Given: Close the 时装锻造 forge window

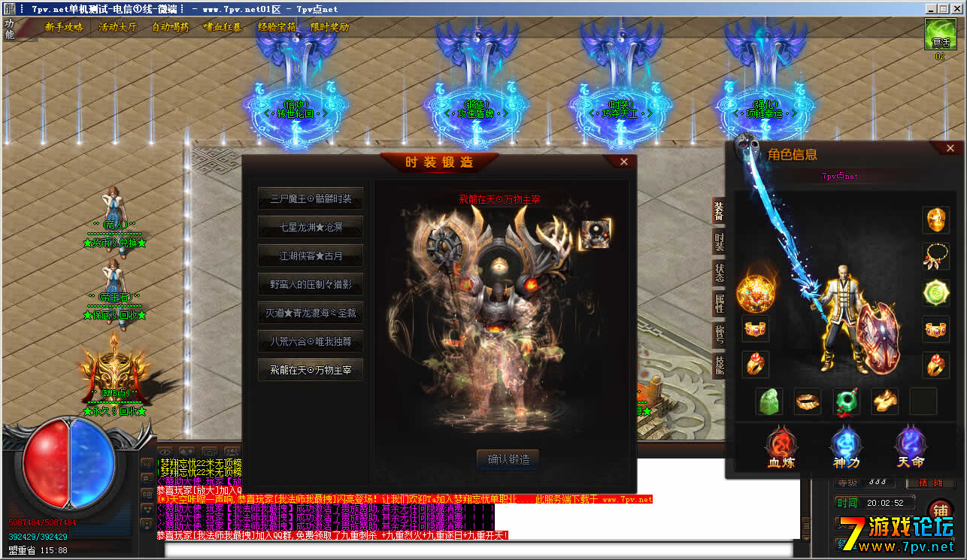Looking at the screenshot, I should pos(623,162).
